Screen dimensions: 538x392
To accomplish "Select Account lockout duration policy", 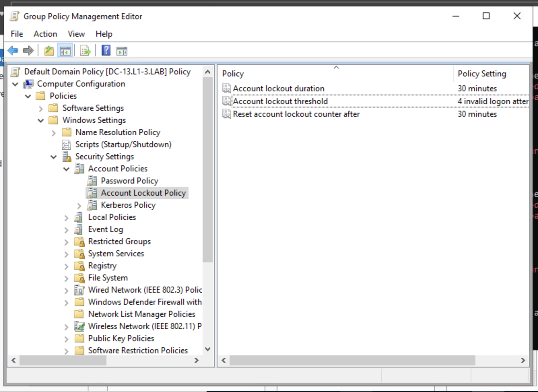I will 278,88.
